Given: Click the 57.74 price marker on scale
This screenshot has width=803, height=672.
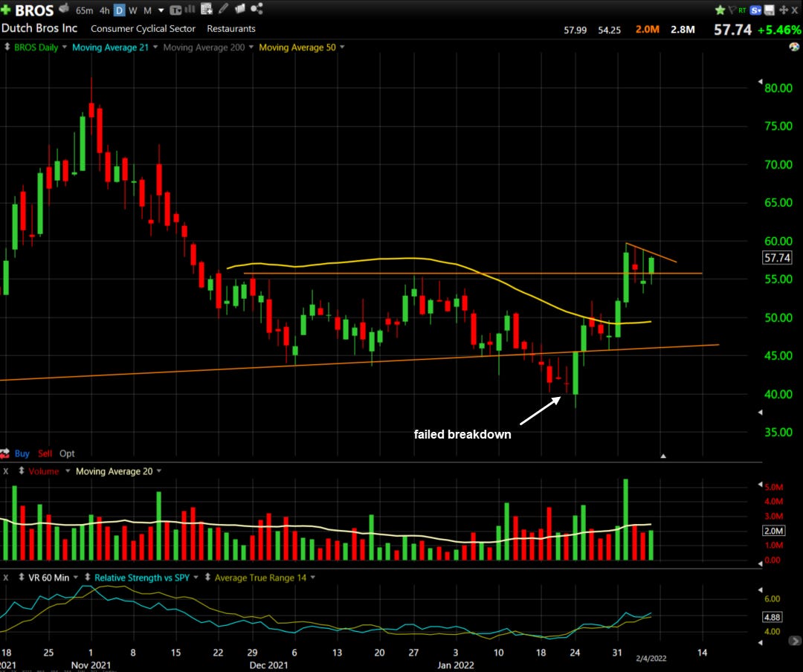Looking at the screenshot, I should tap(778, 258).
